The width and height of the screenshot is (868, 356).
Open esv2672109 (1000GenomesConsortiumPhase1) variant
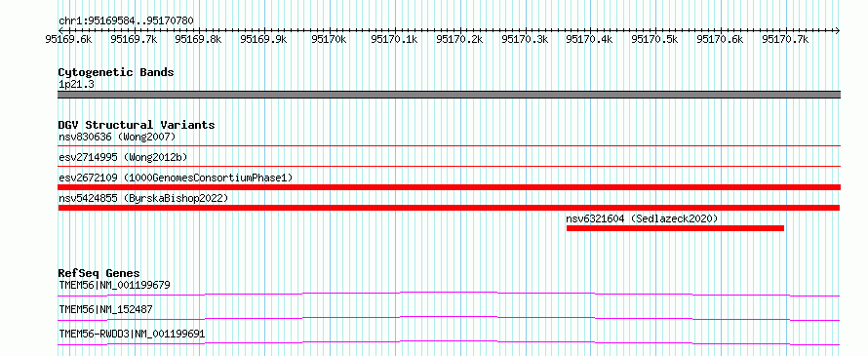[176, 178]
